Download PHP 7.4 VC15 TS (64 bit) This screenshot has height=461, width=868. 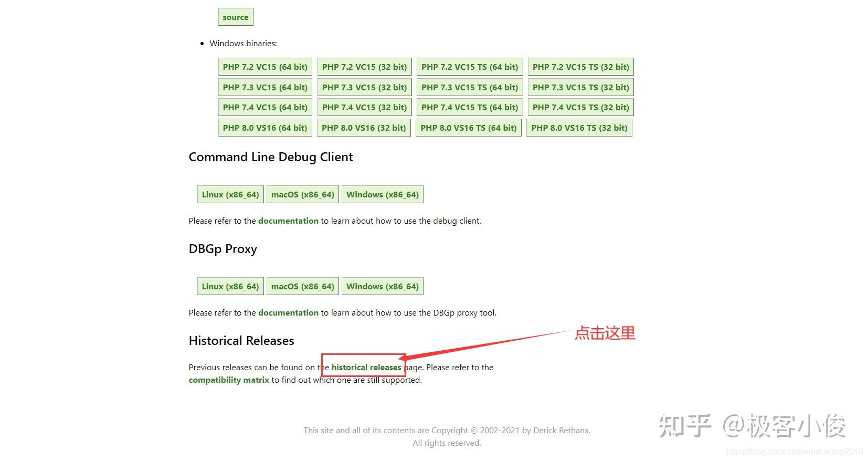[x=470, y=107]
